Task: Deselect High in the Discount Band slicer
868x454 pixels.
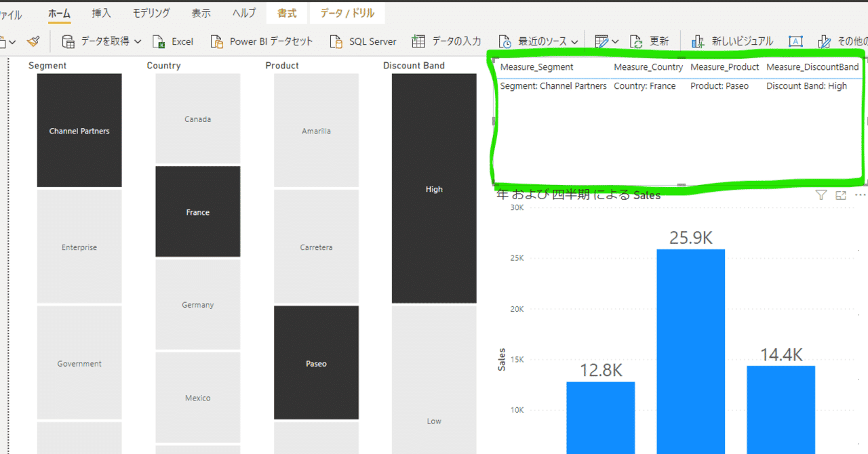Action: coord(434,189)
